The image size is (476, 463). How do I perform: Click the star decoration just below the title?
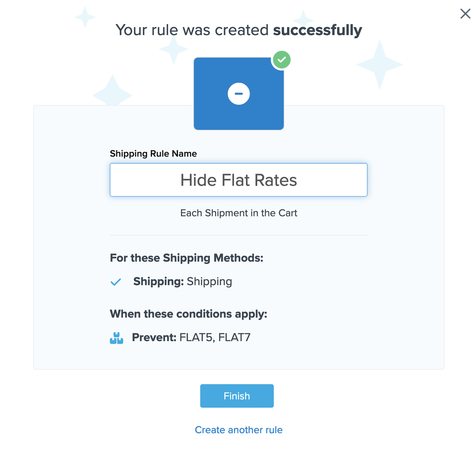[x=173, y=49]
